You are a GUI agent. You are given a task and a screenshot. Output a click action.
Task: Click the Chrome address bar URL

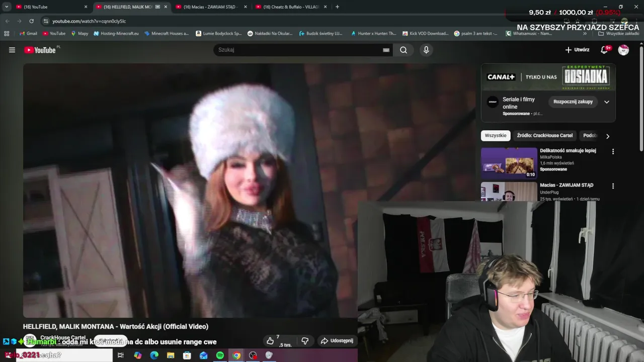click(89, 21)
